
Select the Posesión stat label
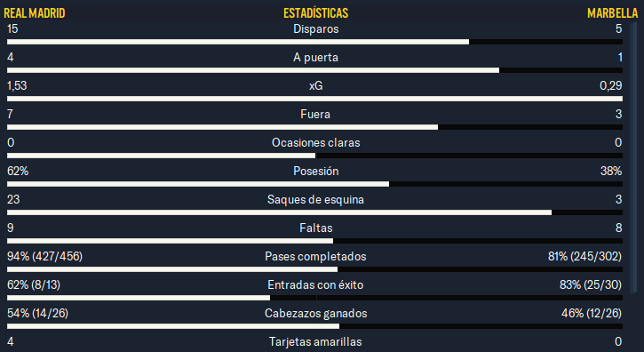[x=316, y=171]
